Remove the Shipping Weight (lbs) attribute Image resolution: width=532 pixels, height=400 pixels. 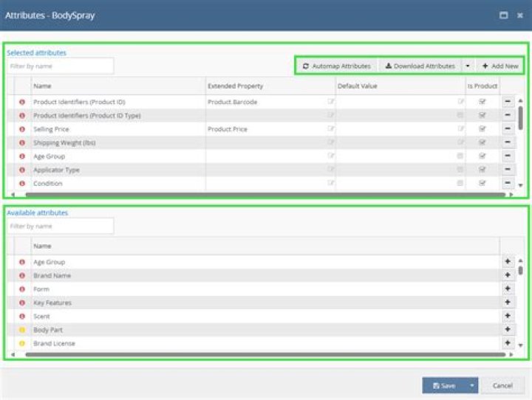click(508, 142)
